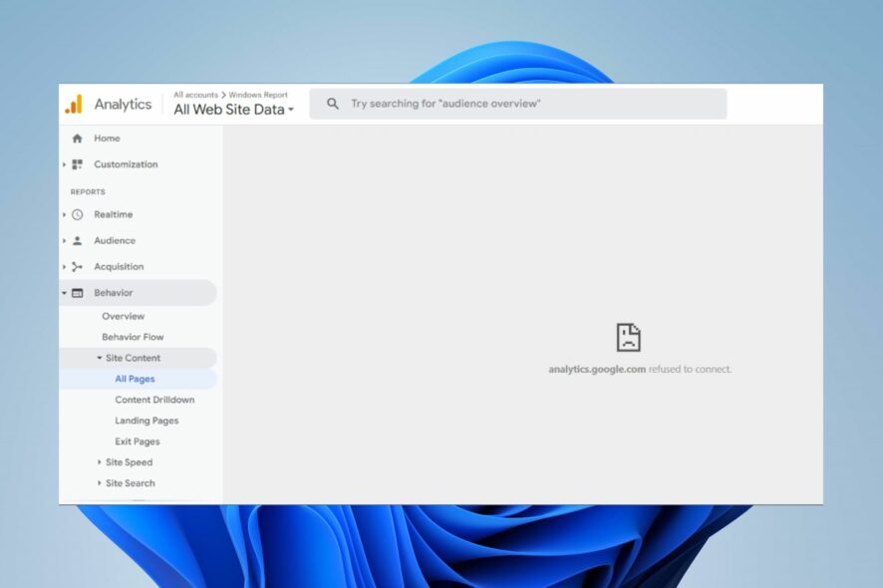This screenshot has width=883, height=588.
Task: Click the search magnifier icon
Action: click(x=333, y=104)
